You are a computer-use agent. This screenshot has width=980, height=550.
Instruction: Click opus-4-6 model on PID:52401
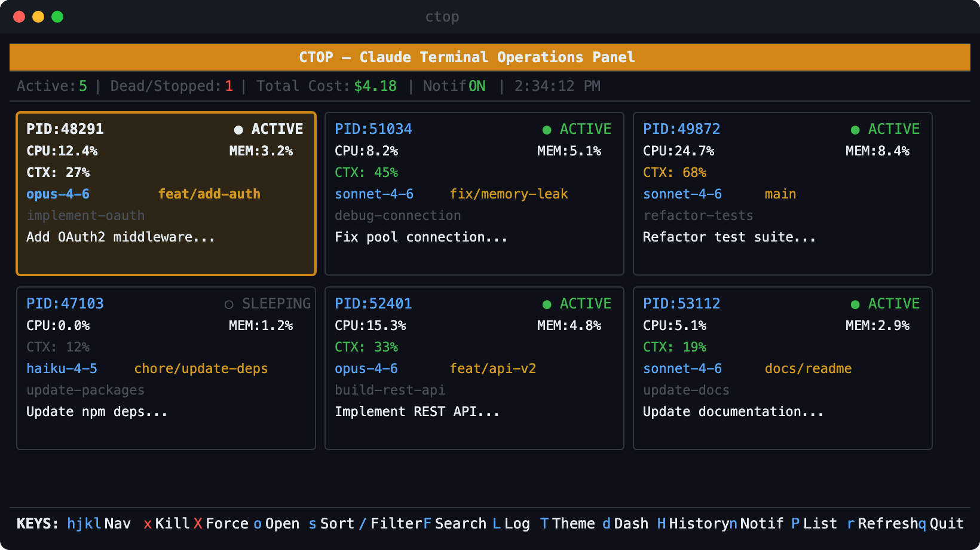click(366, 369)
